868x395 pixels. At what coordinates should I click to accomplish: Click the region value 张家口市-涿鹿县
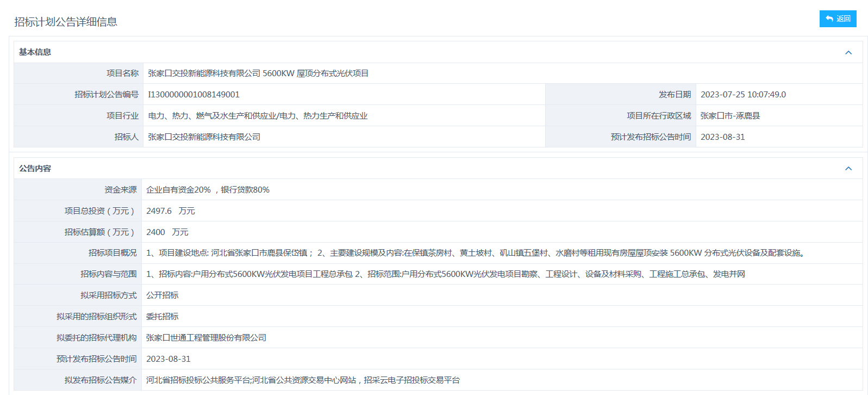pyautogui.click(x=730, y=116)
